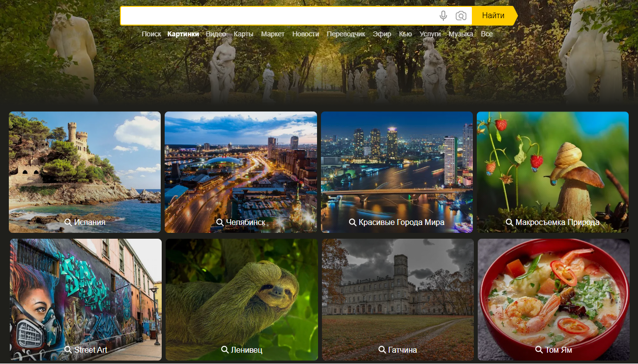Open the Эфир tab
Screen dimensions: 638x364
(382, 34)
